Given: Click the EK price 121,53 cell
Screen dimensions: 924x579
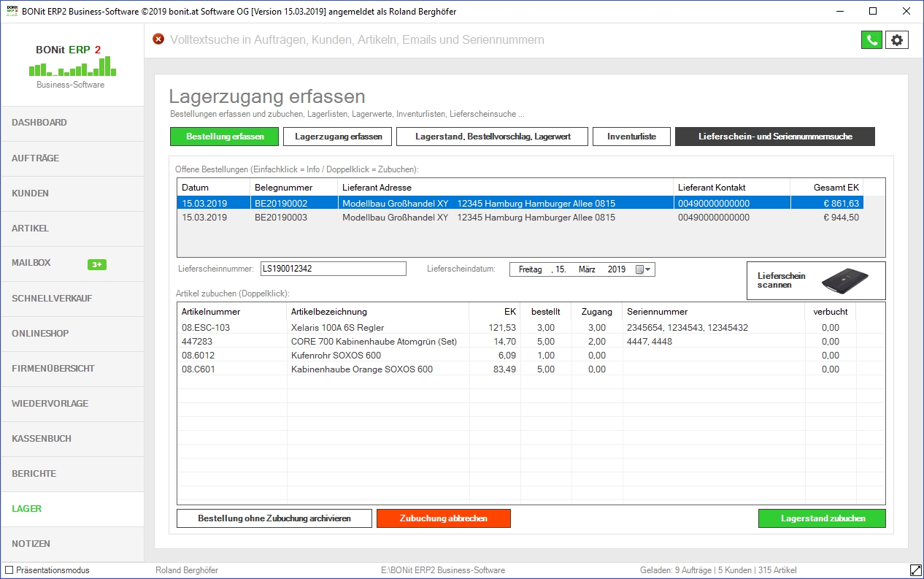Looking at the screenshot, I should point(503,328).
